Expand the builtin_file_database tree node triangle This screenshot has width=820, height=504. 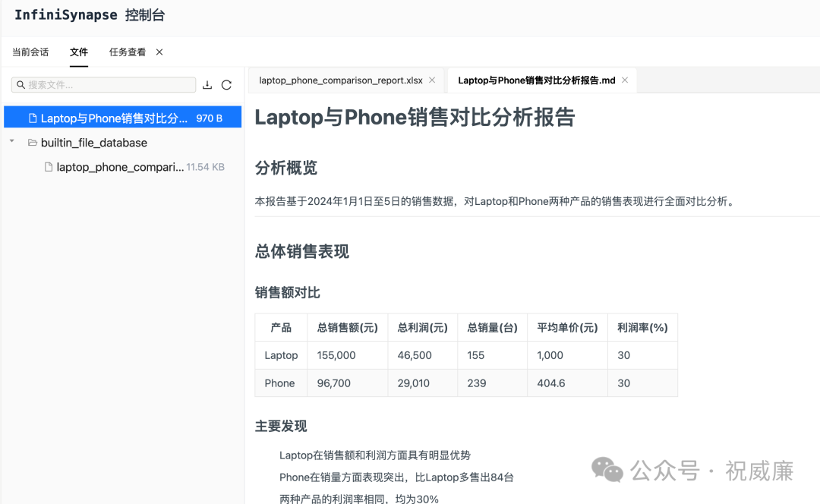[x=11, y=141]
